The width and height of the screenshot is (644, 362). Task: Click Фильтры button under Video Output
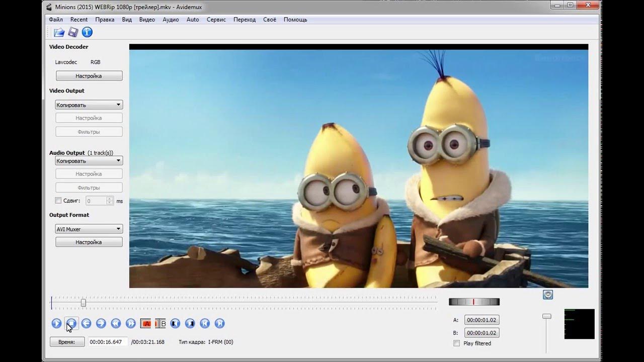89,132
